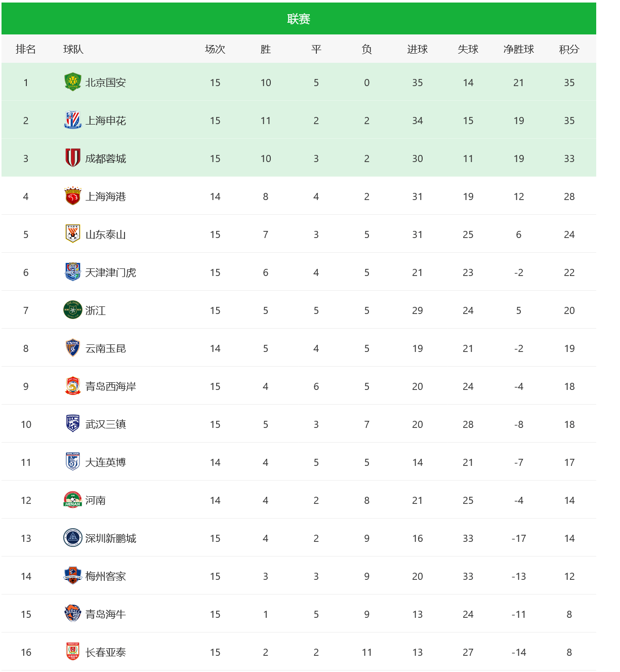Screen dimensions: 620x672
Task: Click the 长春亚泰 club crest
Action: (73, 652)
